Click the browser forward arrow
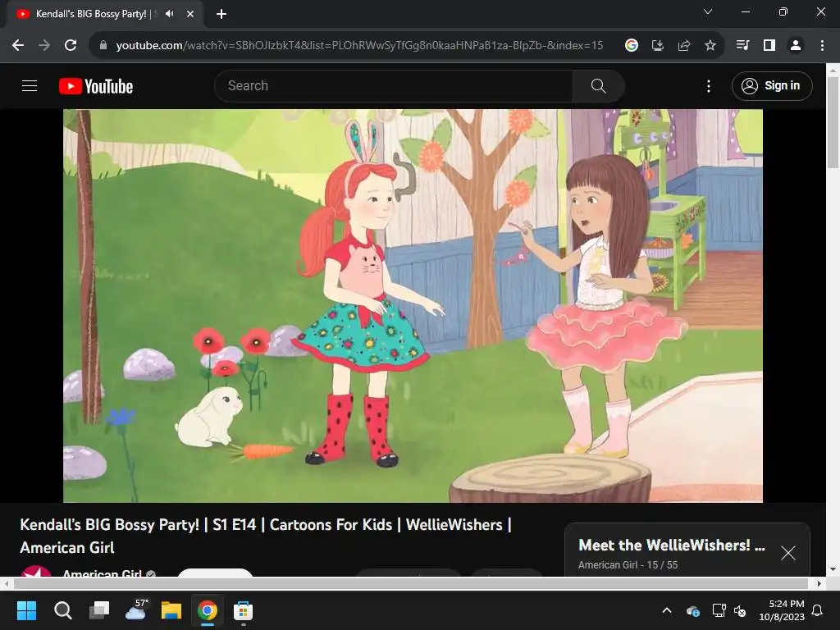The image size is (840, 630). click(44, 45)
